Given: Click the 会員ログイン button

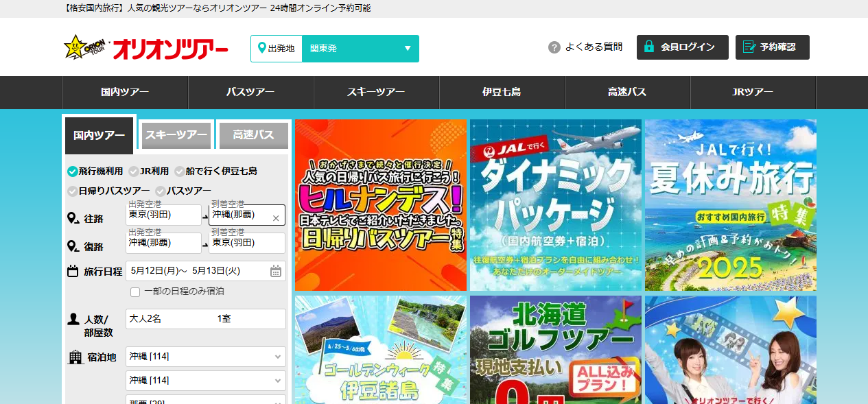Looking at the screenshot, I should pos(682,47).
